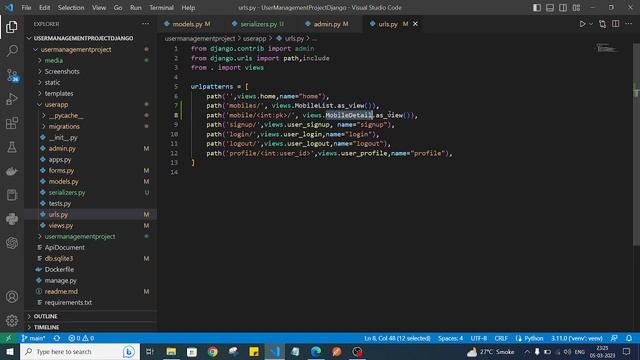Open the Testing flask icon

[x=12, y=147]
